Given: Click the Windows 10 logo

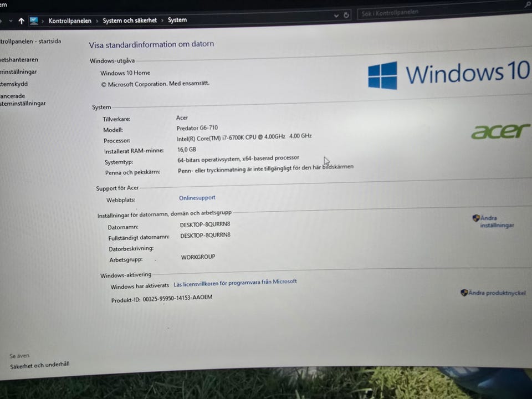Looking at the screenshot, I should [448, 74].
